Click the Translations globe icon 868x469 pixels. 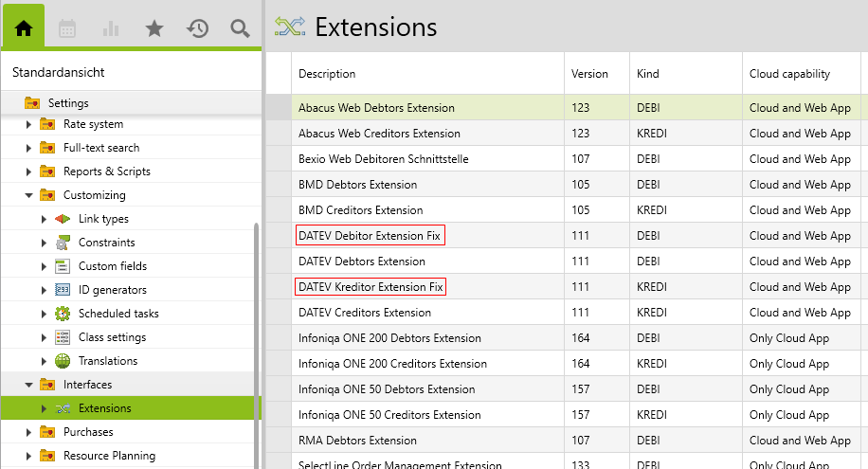click(63, 361)
